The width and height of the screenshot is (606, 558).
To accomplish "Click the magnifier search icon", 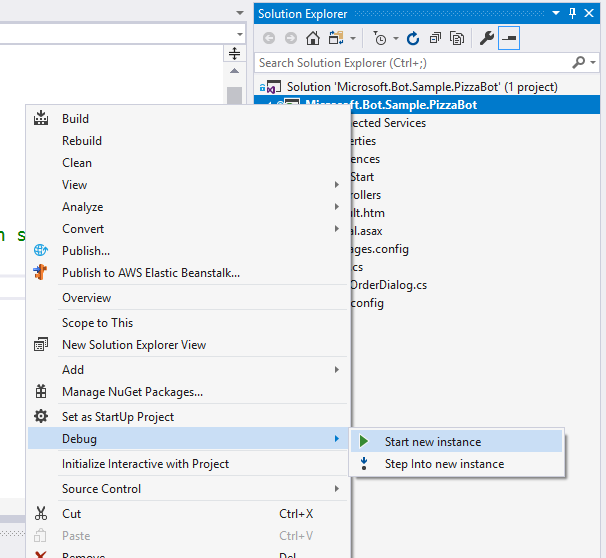I will coord(579,62).
